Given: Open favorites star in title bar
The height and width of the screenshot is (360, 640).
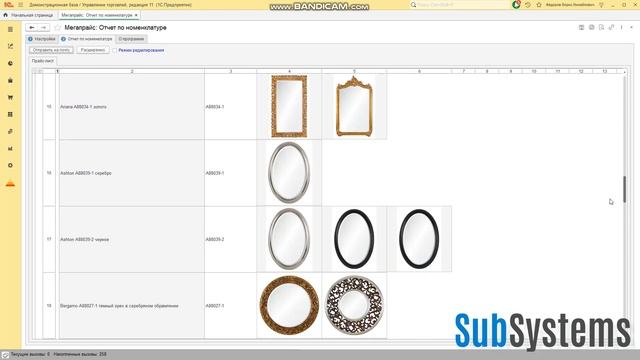Looking at the screenshot, I should 539,5.
